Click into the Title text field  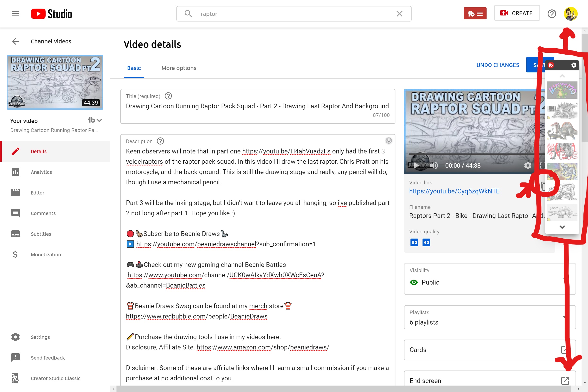coord(257,106)
